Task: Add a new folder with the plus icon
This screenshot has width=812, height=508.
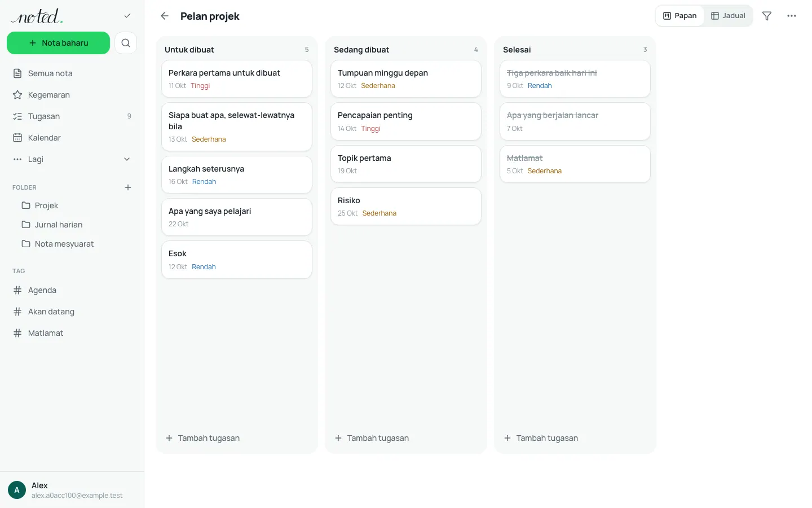Action: coord(128,187)
